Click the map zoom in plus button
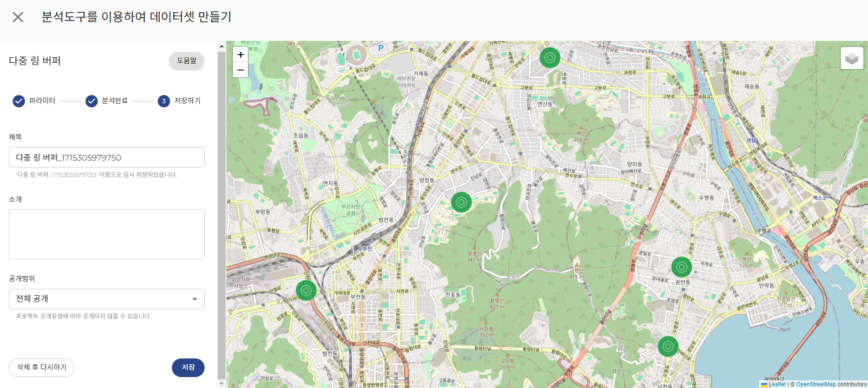The width and height of the screenshot is (868, 388). pyautogui.click(x=240, y=55)
